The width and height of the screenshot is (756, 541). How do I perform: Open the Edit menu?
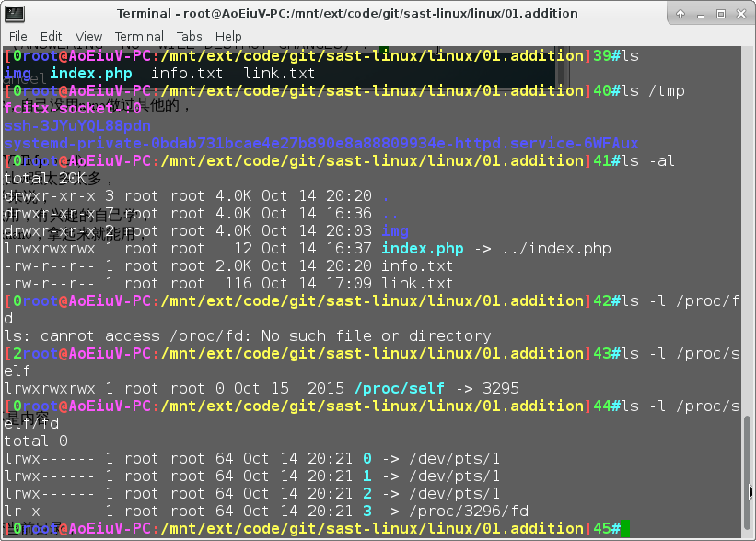[51, 36]
